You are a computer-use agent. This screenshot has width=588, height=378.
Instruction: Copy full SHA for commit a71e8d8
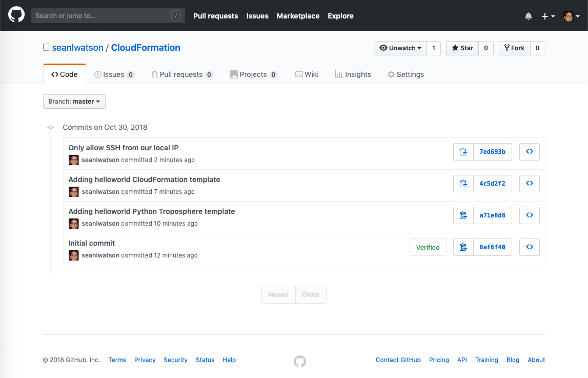click(x=463, y=215)
